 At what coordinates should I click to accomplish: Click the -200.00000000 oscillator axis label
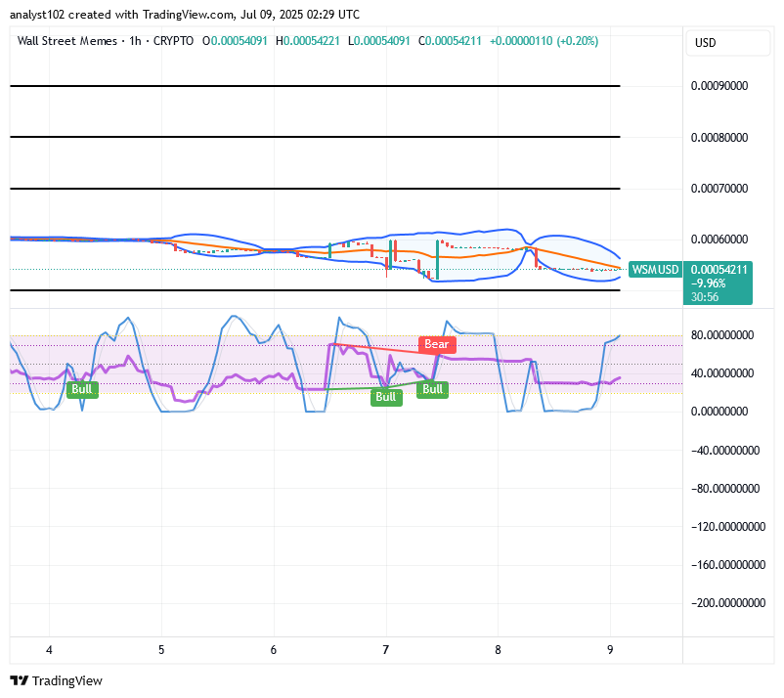(x=728, y=603)
